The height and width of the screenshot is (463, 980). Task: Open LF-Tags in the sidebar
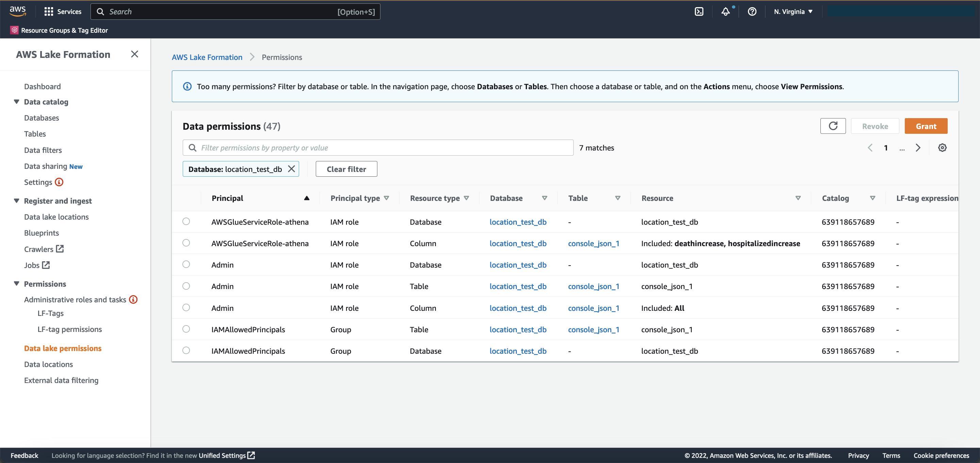click(51, 313)
